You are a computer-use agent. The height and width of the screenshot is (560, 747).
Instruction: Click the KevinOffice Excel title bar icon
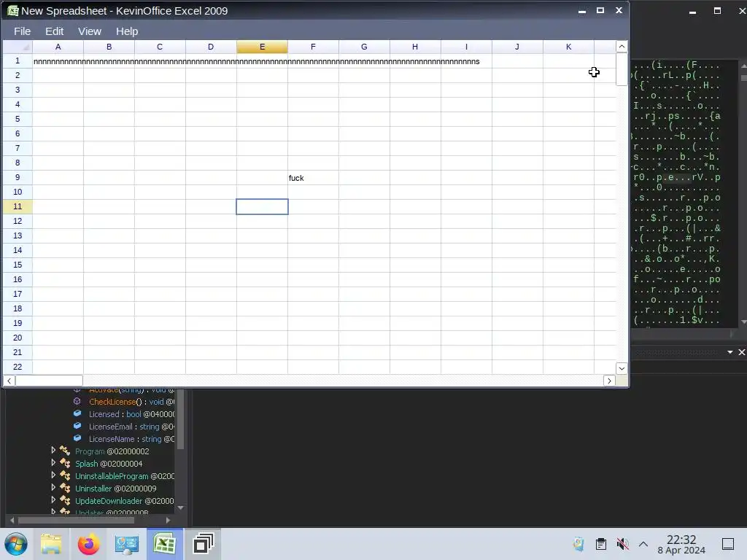[13, 10]
